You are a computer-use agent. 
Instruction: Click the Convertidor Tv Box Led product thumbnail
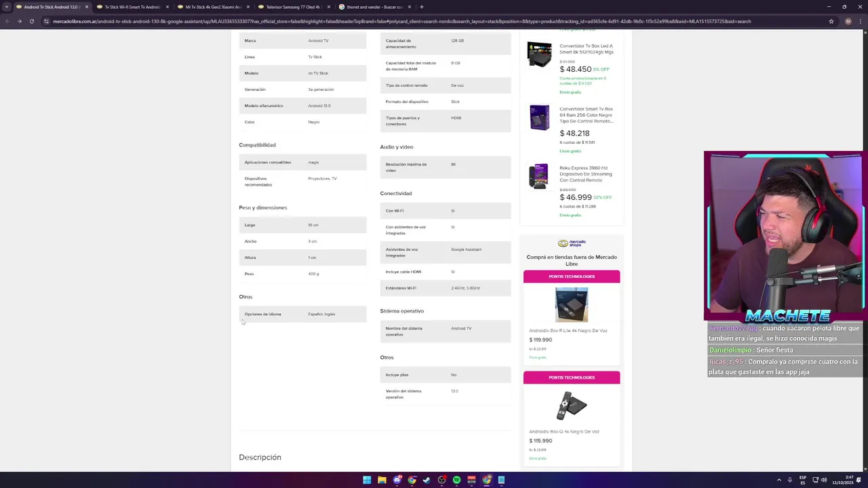click(540, 54)
